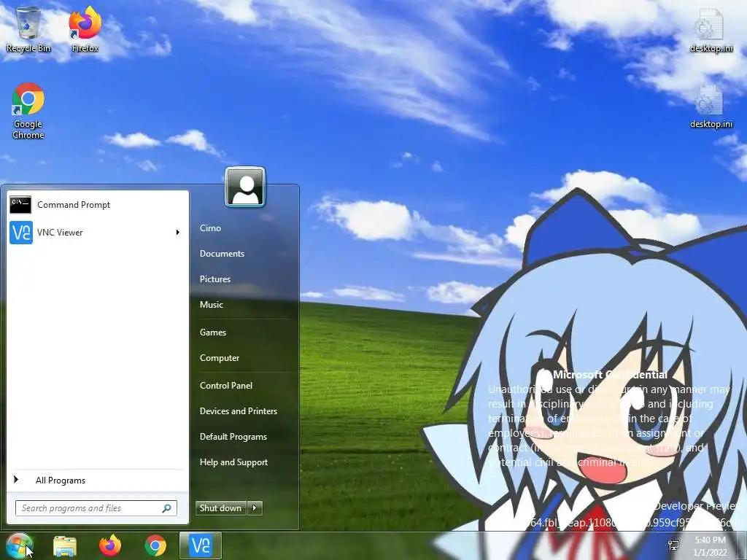Open the Recycle Bin desktop icon
The width and height of the screenshot is (747, 560).
[28, 28]
